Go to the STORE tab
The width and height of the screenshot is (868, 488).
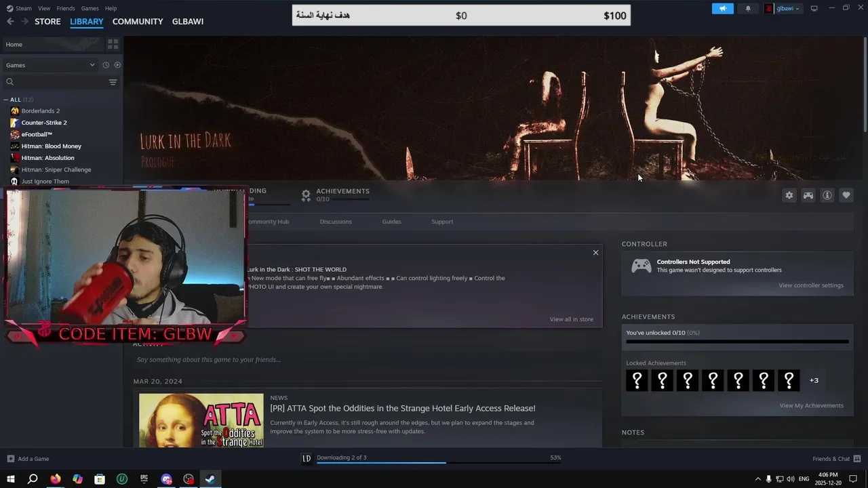coord(47,22)
